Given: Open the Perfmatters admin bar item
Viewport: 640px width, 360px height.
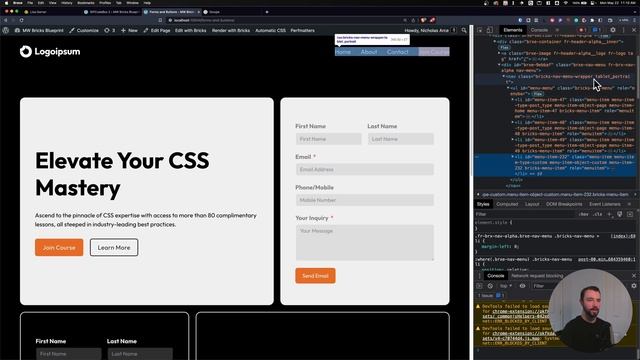Looking at the screenshot, I should [x=302, y=30].
